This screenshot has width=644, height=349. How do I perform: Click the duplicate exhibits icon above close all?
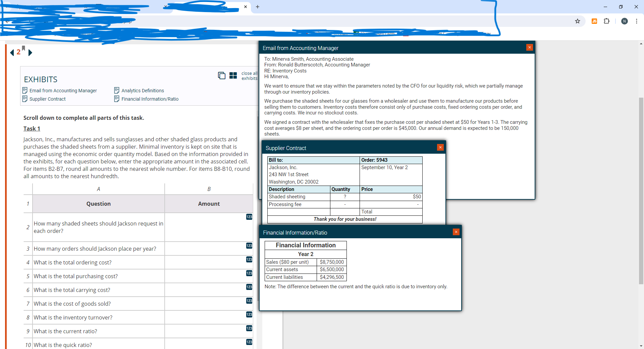pos(222,76)
